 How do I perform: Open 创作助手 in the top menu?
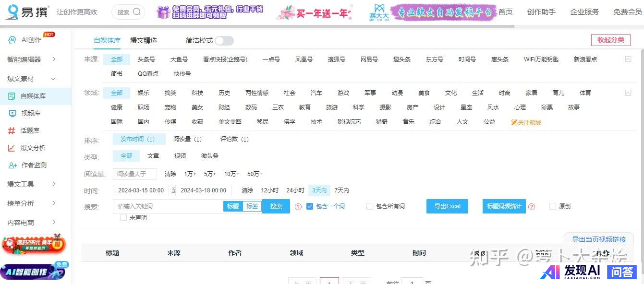[541, 12]
